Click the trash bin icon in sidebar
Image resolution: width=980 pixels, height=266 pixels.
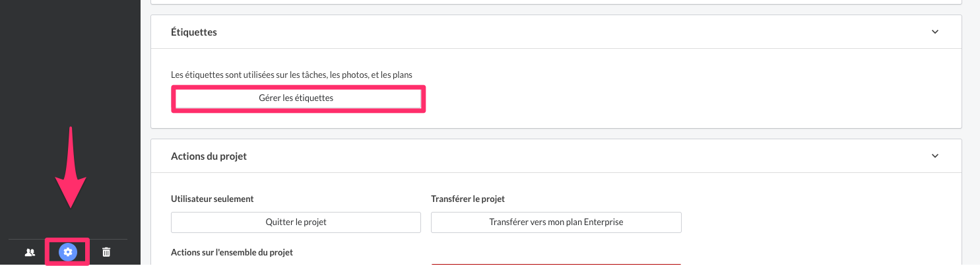click(106, 252)
